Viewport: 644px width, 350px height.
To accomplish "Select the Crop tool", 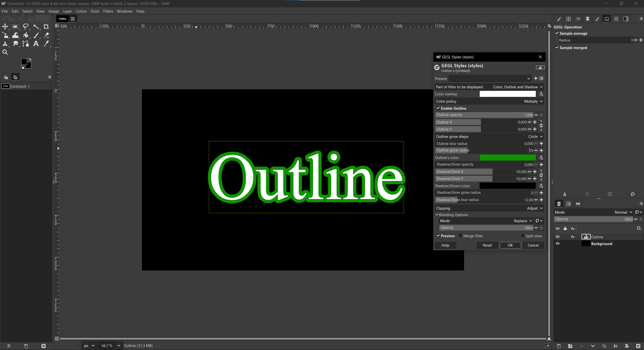I will point(46,26).
